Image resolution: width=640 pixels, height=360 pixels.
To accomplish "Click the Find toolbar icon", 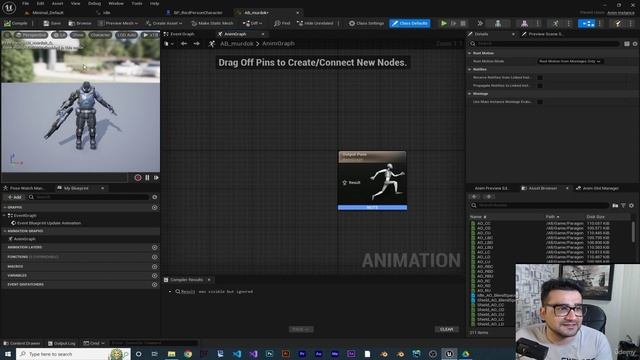I will [x=282, y=23].
